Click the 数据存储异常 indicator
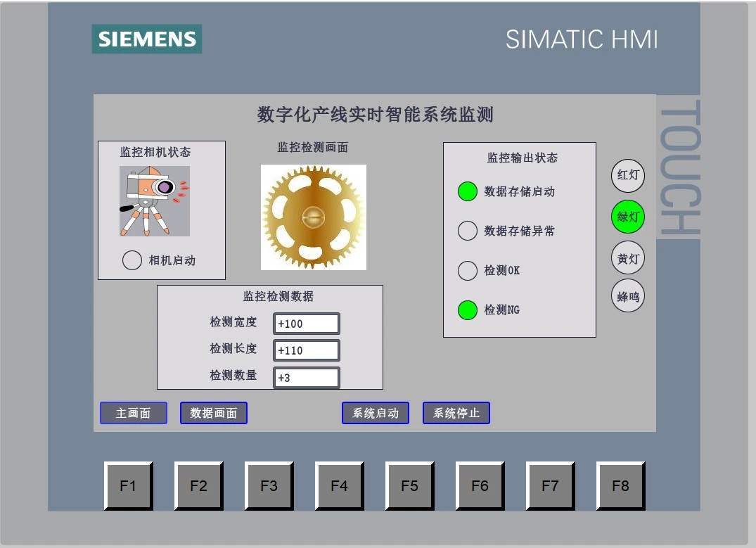The height and width of the screenshot is (548, 756). click(x=468, y=231)
